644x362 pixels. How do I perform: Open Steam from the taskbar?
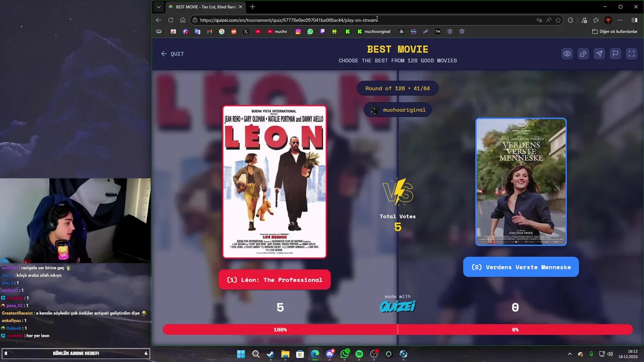coord(270,354)
